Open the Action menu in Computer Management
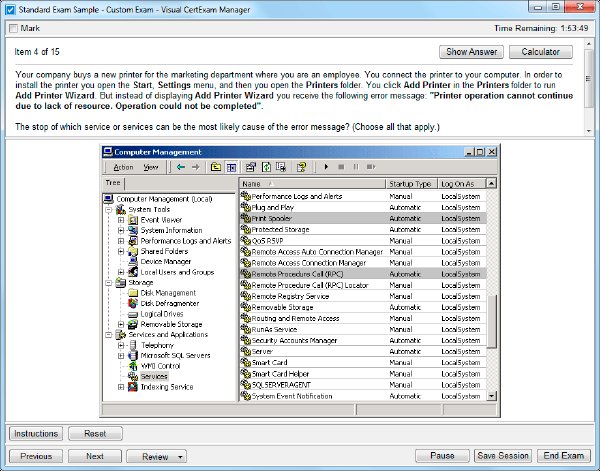 [123, 167]
